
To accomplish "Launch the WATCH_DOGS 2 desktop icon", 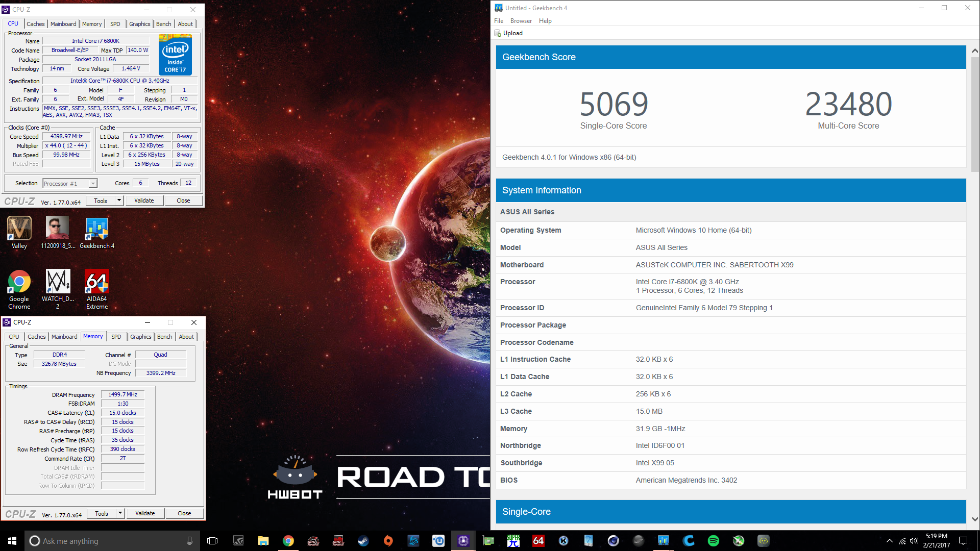I will point(58,289).
